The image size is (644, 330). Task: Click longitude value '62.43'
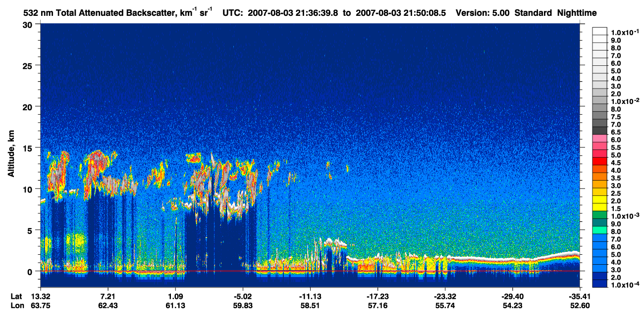[x=107, y=306]
